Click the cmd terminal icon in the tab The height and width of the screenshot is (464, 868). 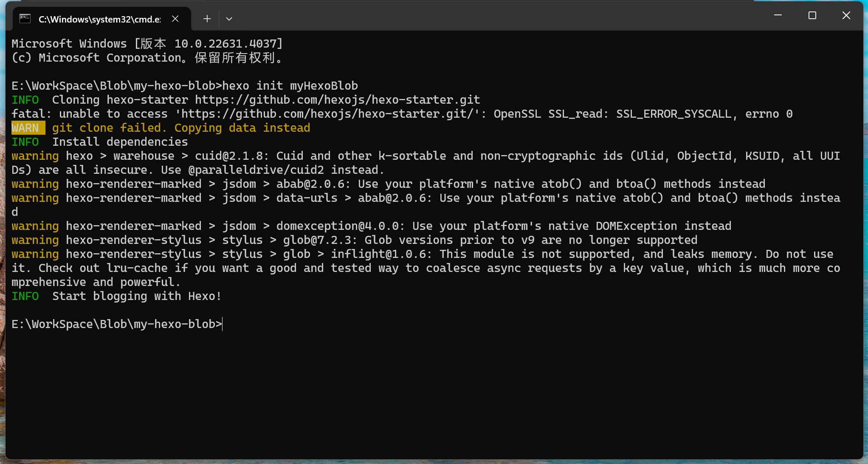point(25,19)
